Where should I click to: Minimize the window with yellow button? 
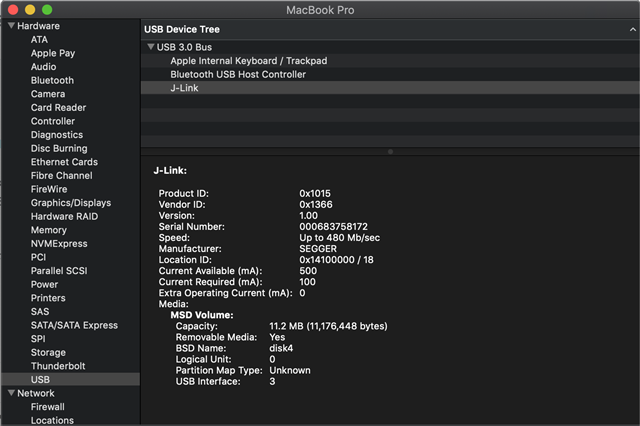30,10
